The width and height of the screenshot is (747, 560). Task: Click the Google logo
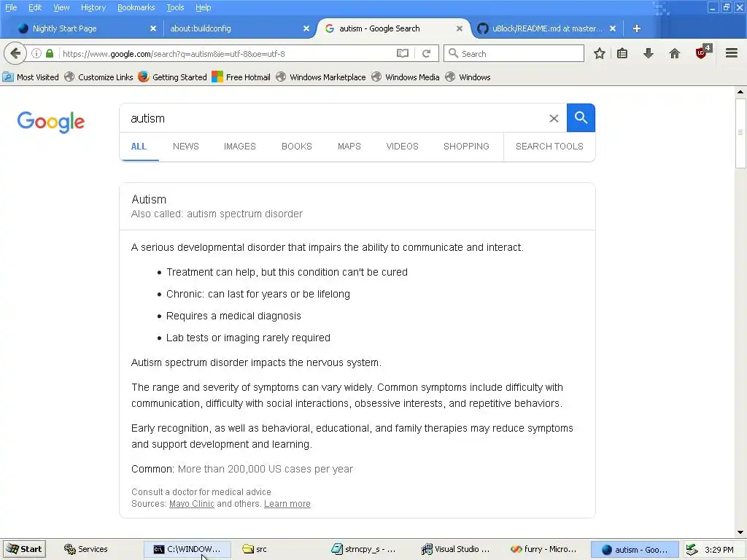(51, 122)
